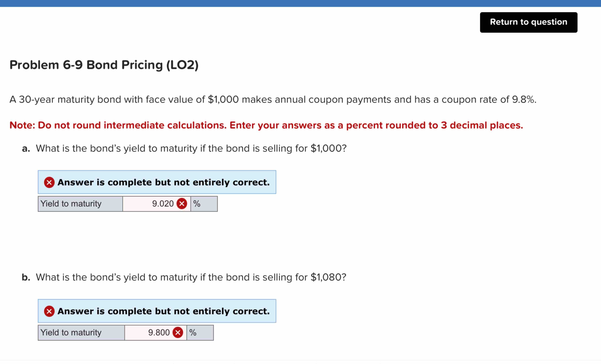Click question a prompt about $1,000 price
Viewport: 601px width, 364px height.
tap(191, 148)
